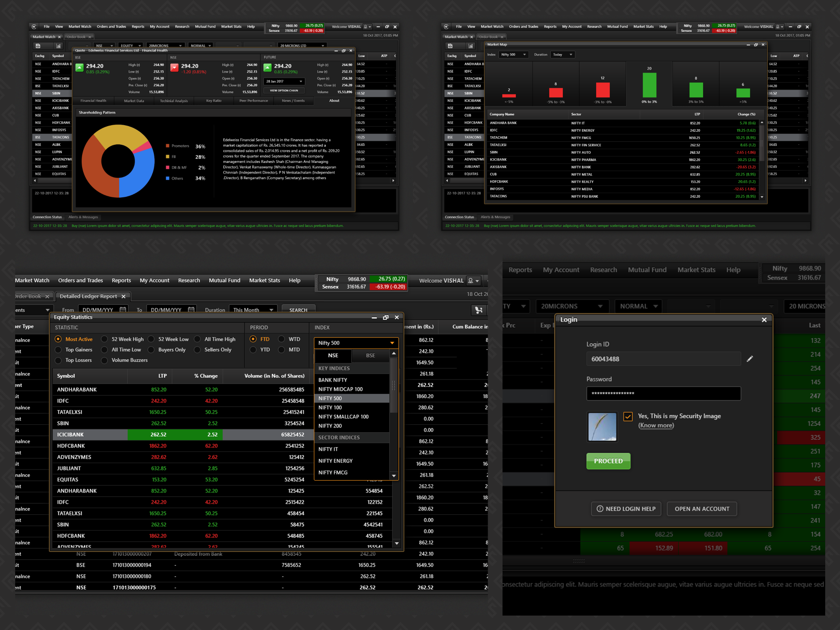Click the green PROCEED button

(x=608, y=461)
